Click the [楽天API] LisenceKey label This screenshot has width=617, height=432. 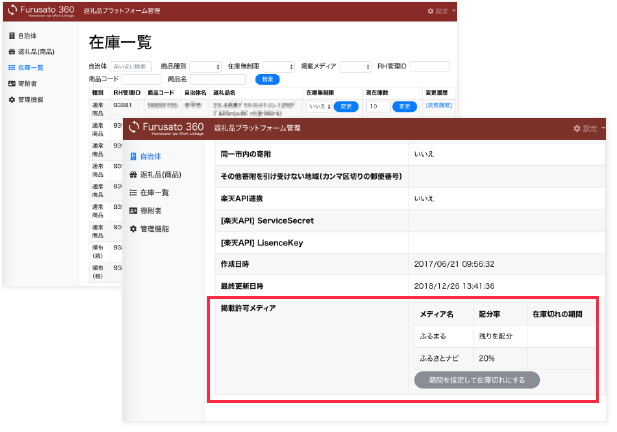coord(262,243)
